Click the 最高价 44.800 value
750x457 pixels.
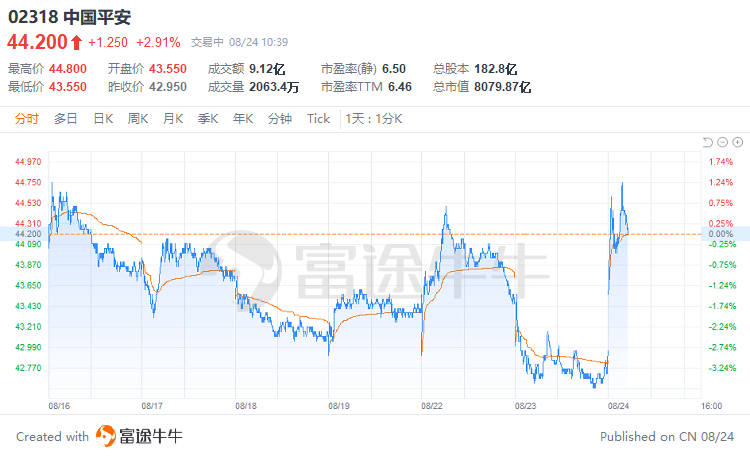(67, 69)
